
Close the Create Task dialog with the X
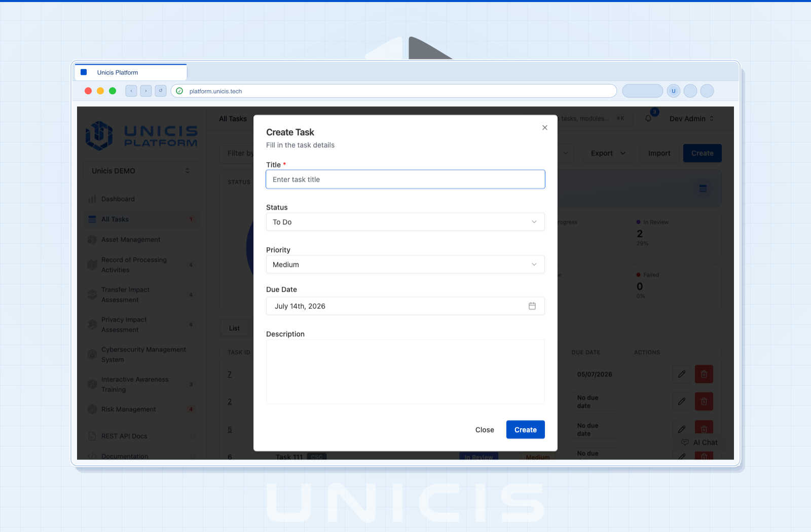click(545, 128)
